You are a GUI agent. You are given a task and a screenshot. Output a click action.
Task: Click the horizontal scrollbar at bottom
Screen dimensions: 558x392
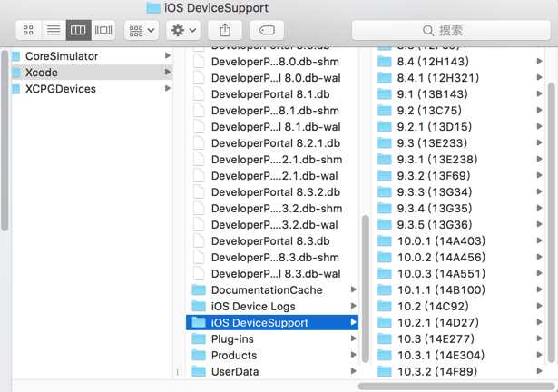pos(456,387)
